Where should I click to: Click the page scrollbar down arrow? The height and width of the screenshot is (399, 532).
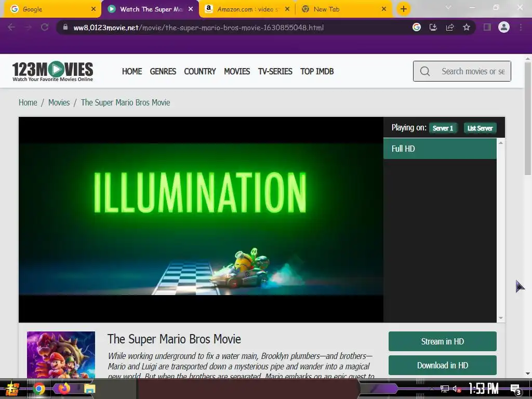[528, 374]
